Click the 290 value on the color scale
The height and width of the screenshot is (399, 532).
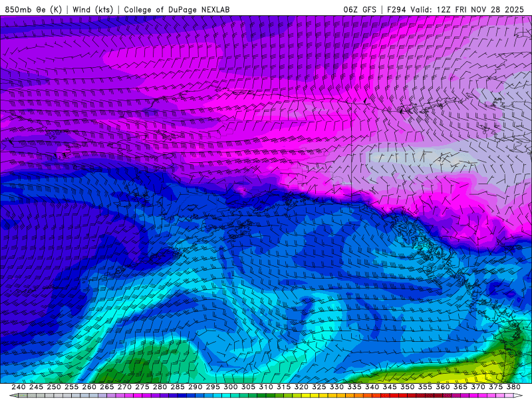click(195, 387)
